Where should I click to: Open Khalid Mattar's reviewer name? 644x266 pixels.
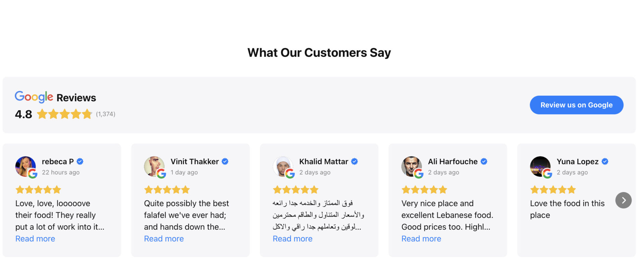(324, 162)
